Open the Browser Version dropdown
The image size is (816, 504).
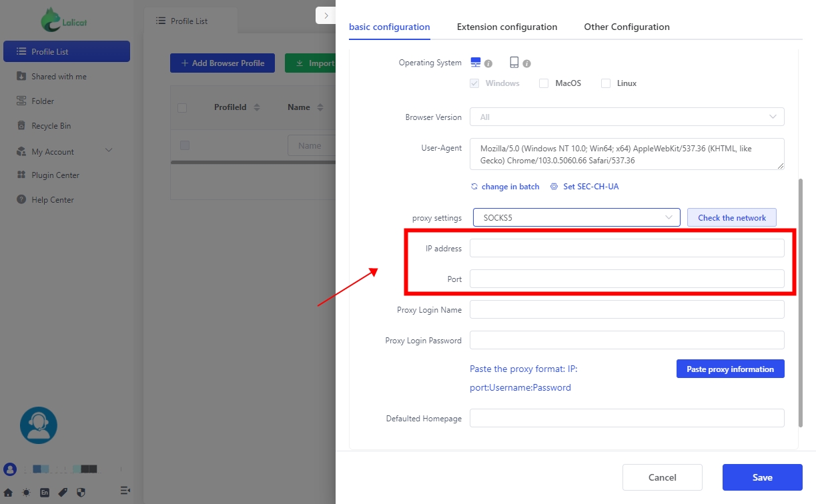(x=627, y=117)
